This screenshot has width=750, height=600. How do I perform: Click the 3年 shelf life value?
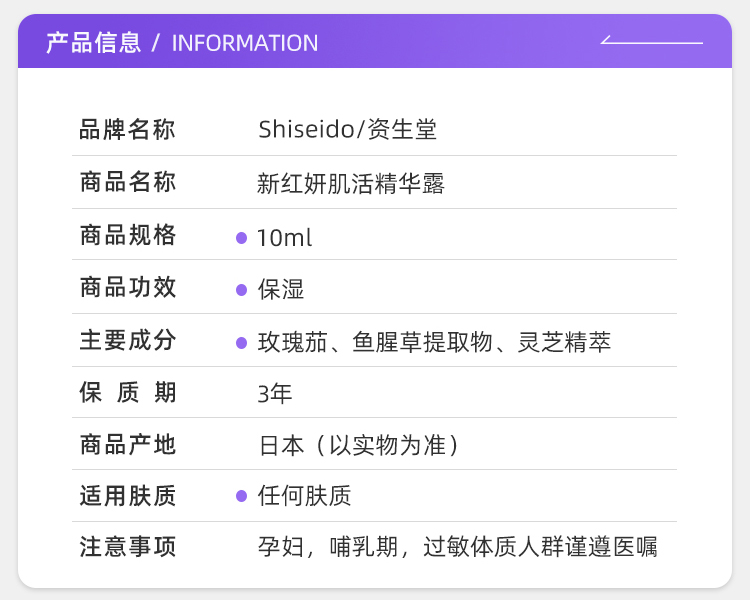click(x=275, y=394)
